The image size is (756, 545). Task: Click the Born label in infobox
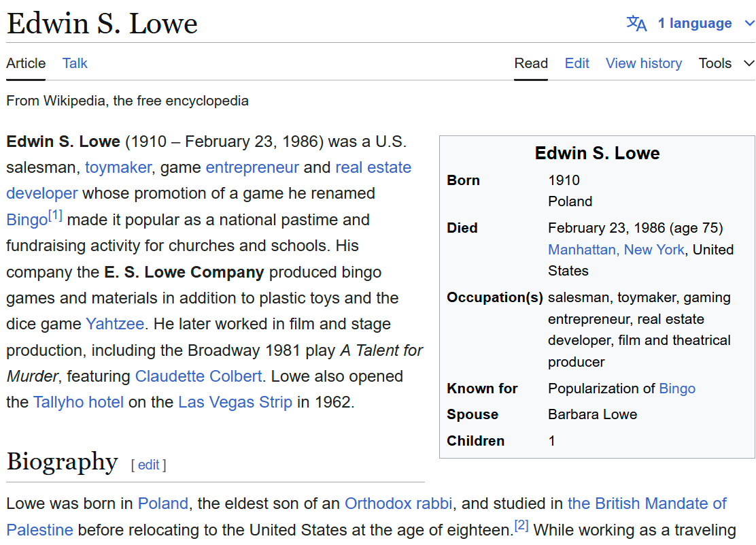point(463,180)
